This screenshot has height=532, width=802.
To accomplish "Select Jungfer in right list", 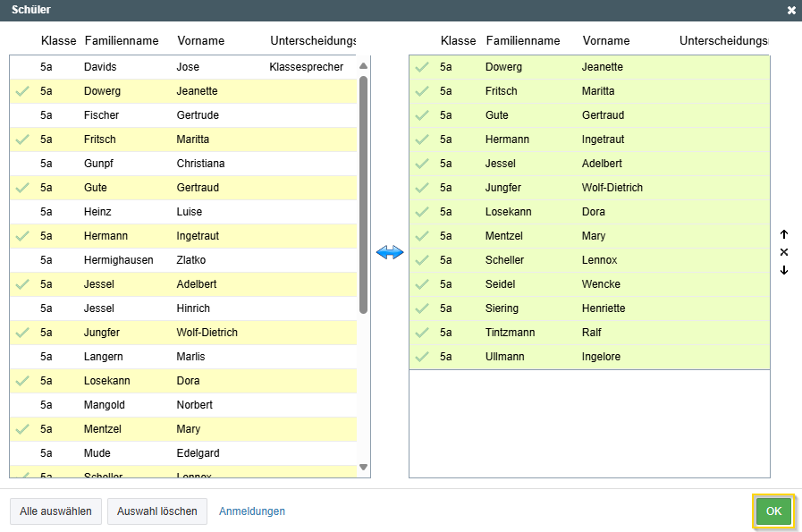I will click(x=589, y=187).
